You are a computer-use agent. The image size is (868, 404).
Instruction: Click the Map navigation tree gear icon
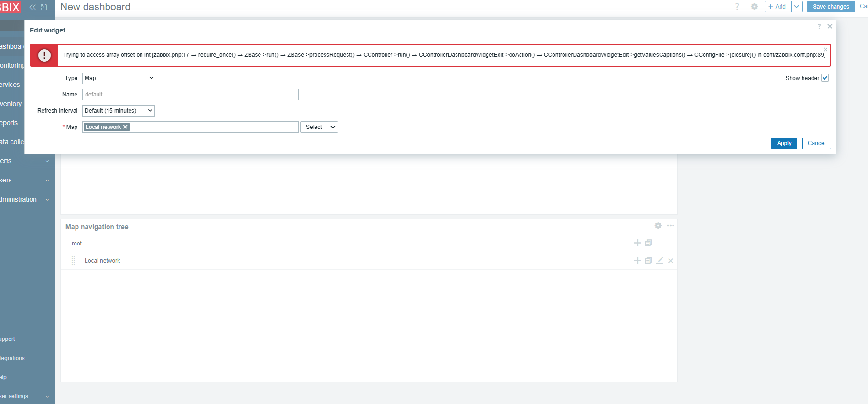[658, 226]
